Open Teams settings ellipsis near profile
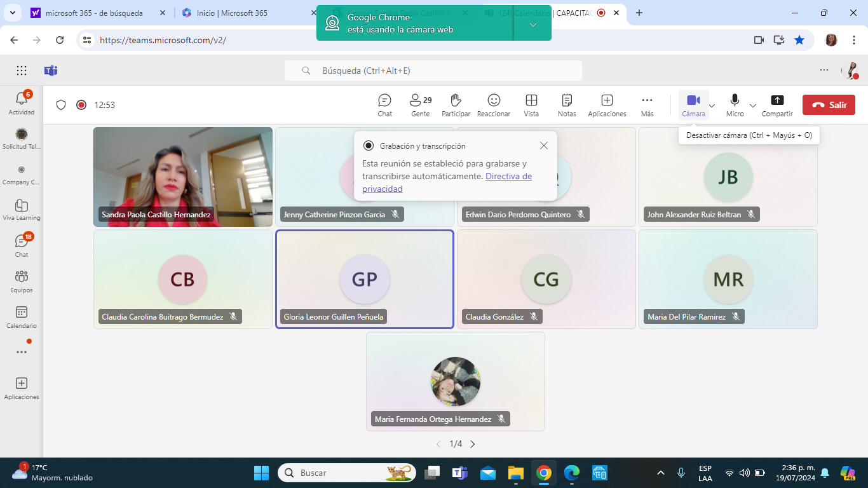This screenshot has height=488, width=868. click(824, 70)
